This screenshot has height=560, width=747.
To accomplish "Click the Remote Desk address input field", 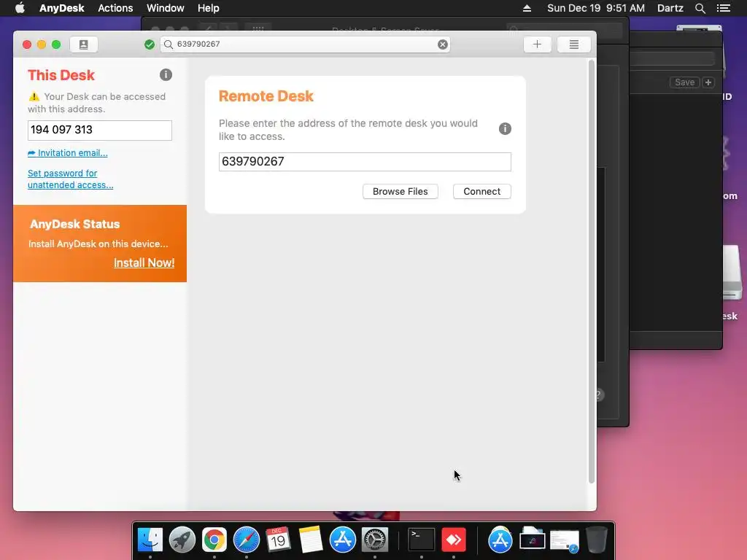I will coord(365,162).
